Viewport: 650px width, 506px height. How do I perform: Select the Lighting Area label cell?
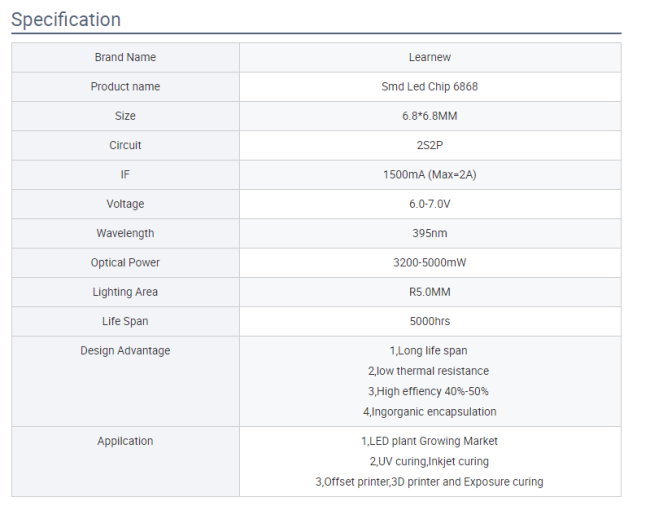125,292
